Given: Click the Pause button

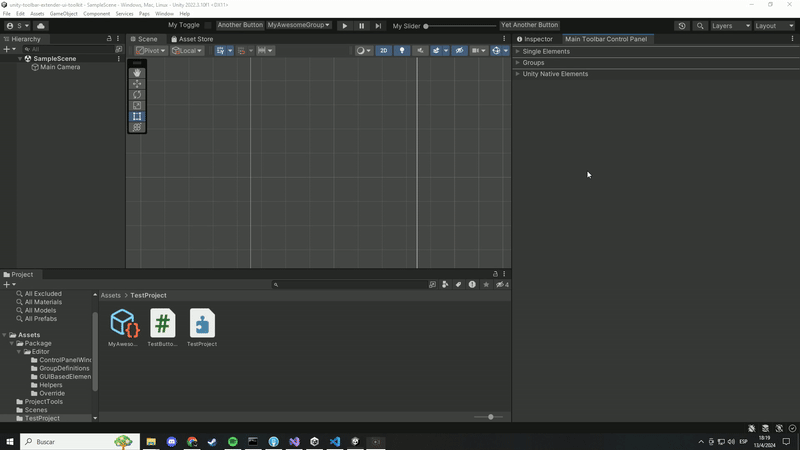Looking at the screenshot, I should (x=361, y=26).
